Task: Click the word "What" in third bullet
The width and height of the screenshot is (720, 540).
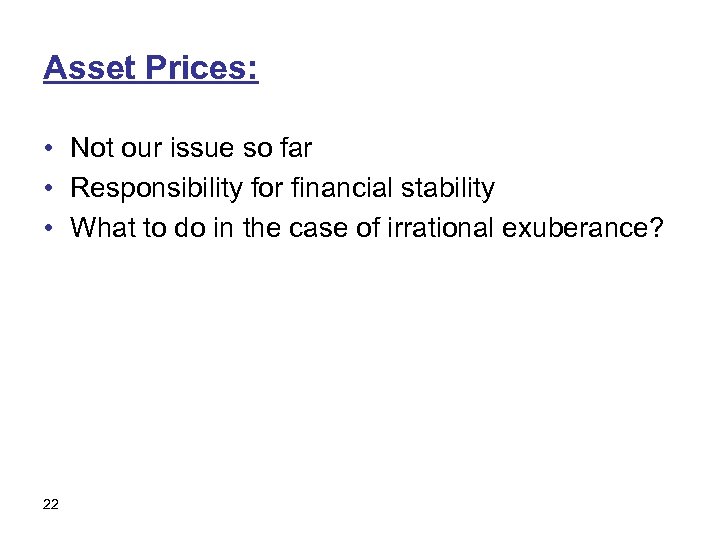Action: point(99,228)
